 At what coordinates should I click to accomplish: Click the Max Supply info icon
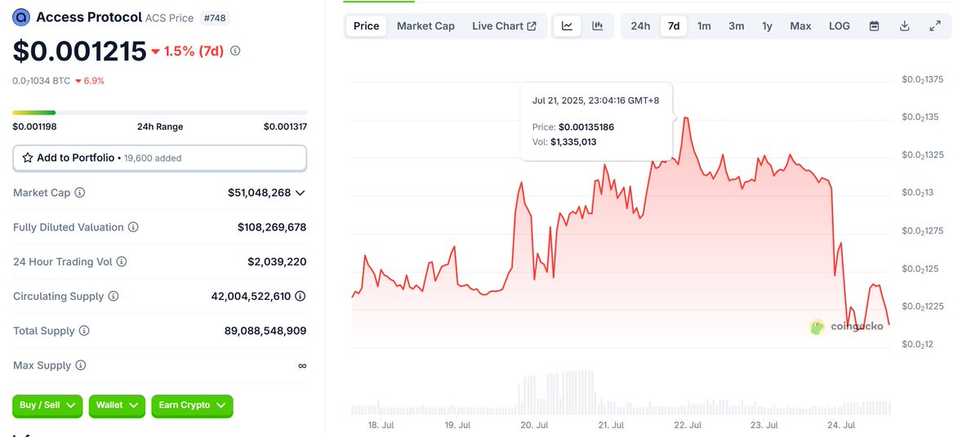click(x=80, y=365)
